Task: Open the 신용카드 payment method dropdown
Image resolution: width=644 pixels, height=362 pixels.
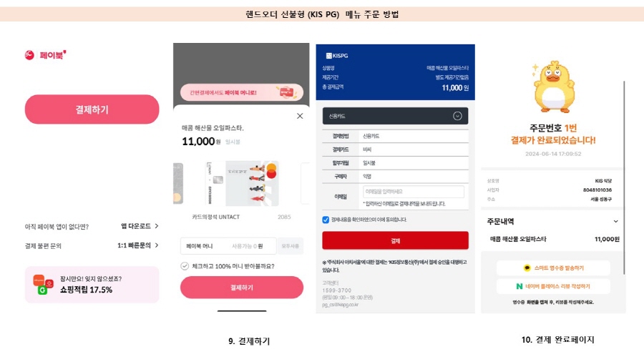Action: coord(395,116)
